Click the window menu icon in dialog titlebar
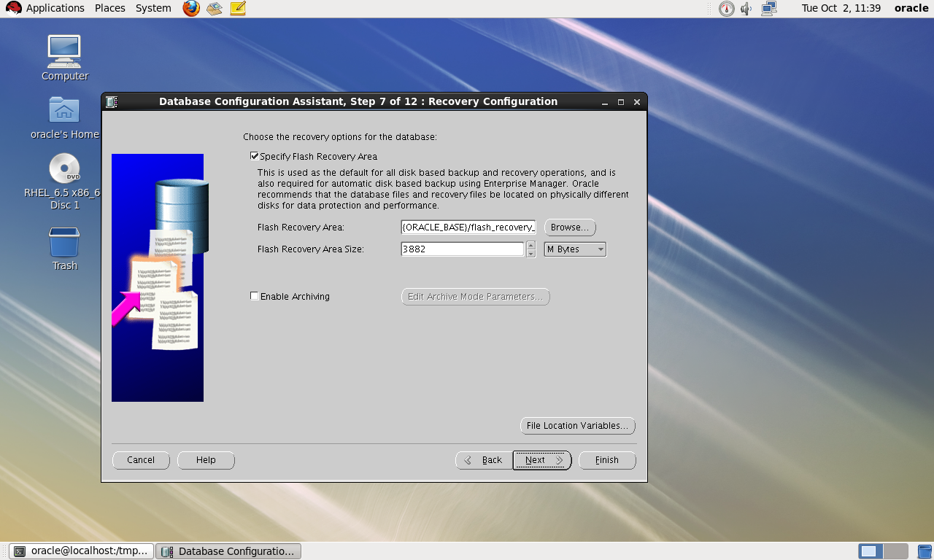 [111, 102]
